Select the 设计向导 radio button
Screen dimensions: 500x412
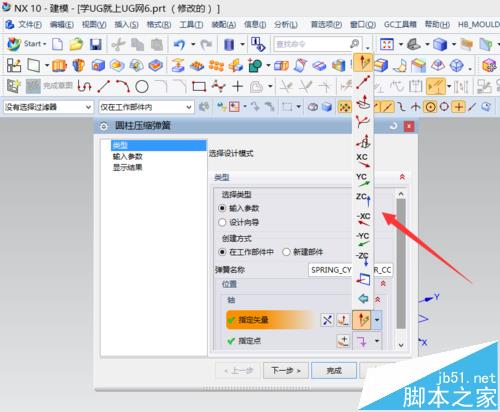pos(222,222)
